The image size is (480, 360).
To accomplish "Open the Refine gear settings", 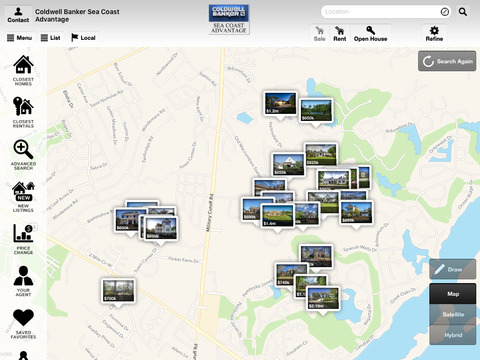I will 434,34.
